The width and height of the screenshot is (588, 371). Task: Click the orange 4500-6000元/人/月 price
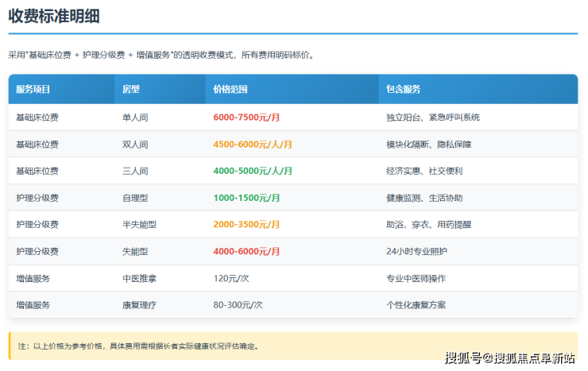253,144
